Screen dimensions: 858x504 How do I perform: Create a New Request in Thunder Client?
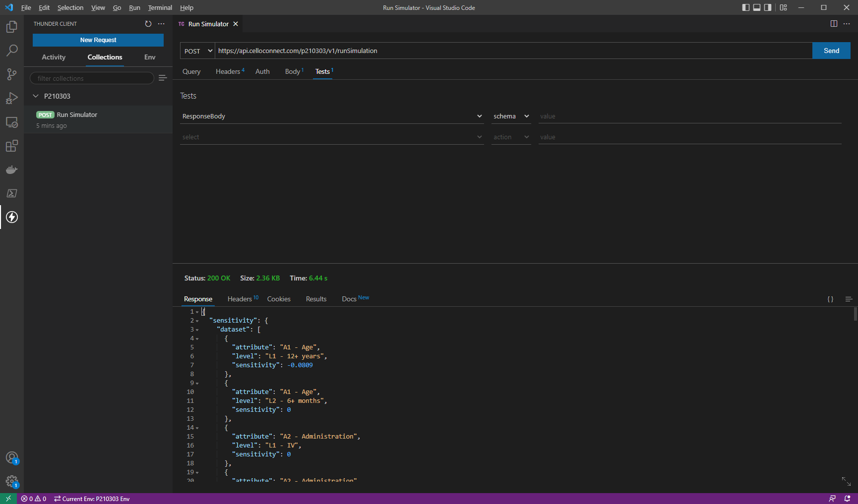point(98,40)
